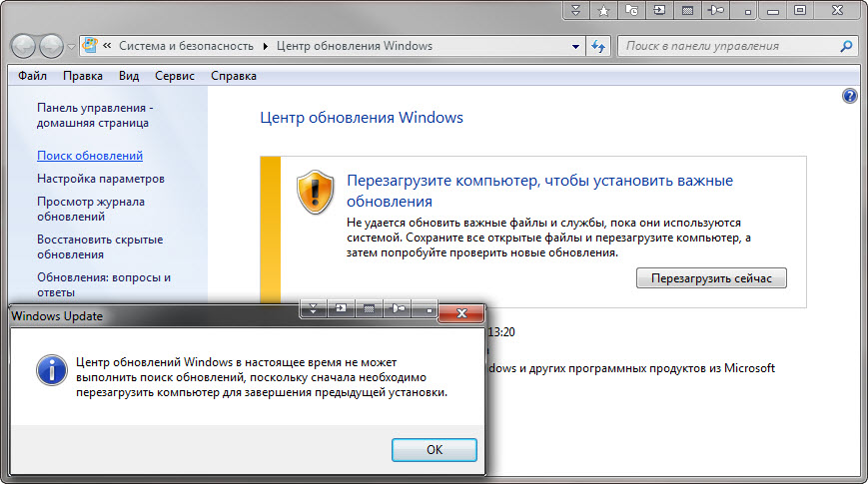
Task: Click the 'Центр обновления Windows' heading
Action: coord(362,118)
